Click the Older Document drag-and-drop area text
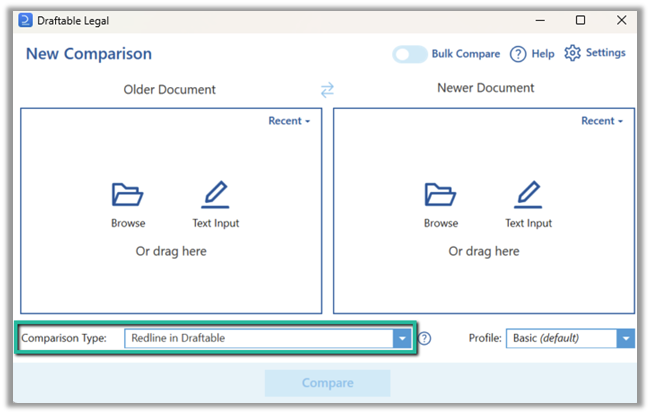Viewport: 650px width, 414px height. click(171, 251)
